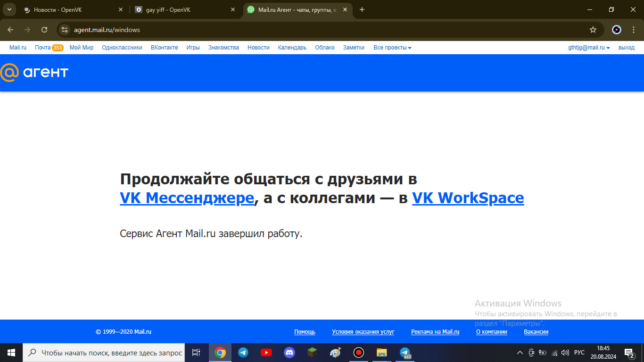Open the ghtjg@mail.ru account dropdown

tap(589, 48)
